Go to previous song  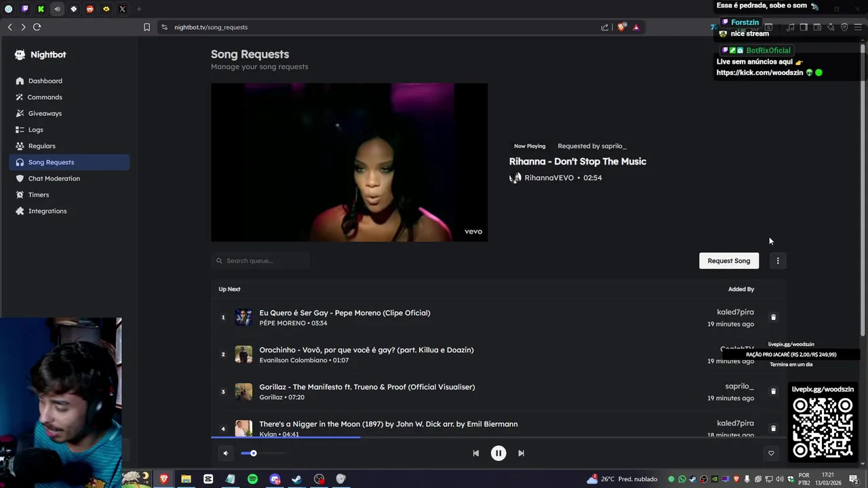point(476,453)
